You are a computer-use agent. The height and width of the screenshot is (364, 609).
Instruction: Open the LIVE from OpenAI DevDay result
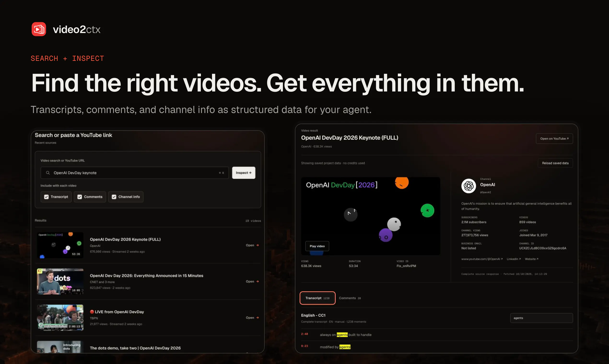[252, 318]
